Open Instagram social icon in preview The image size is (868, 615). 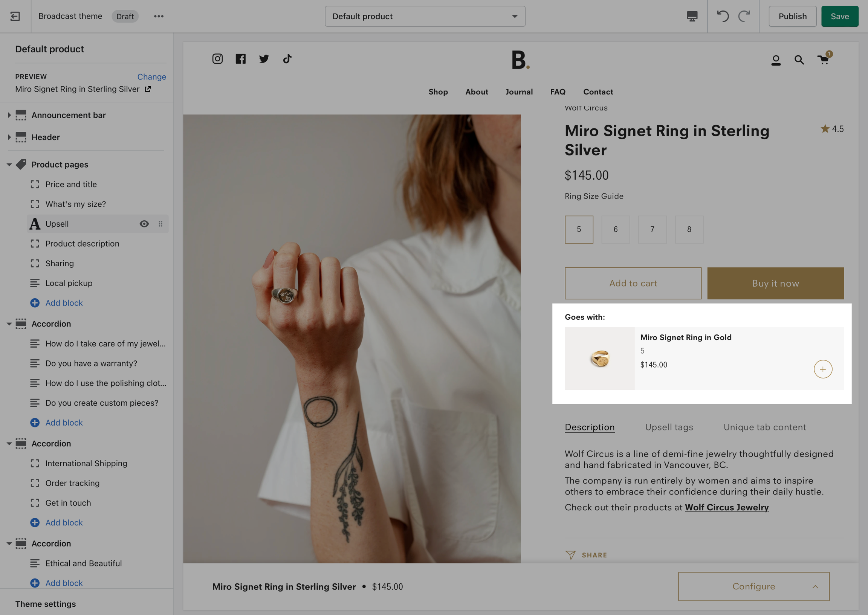[217, 59]
